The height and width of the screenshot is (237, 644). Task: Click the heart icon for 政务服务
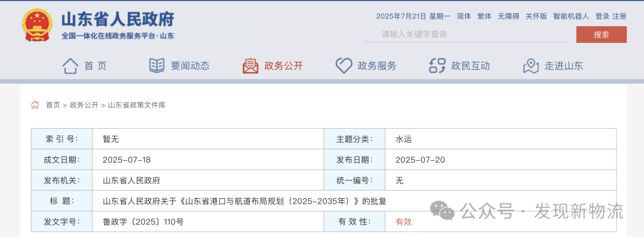point(344,66)
